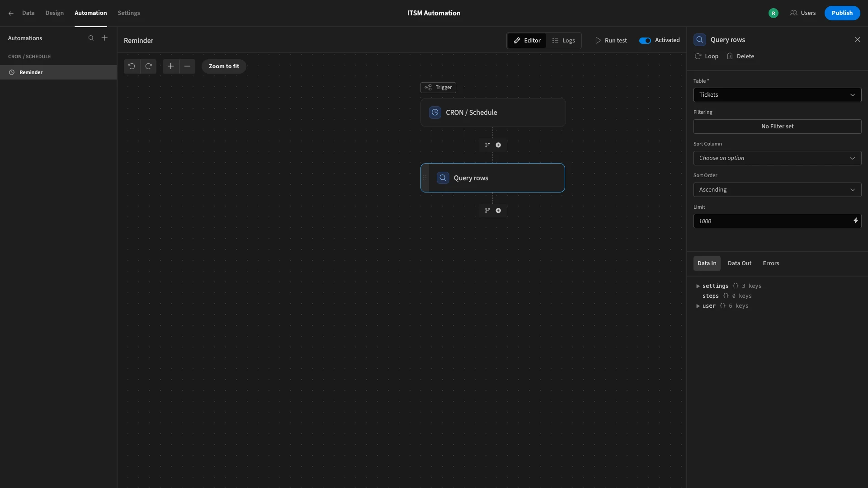This screenshot has height=488, width=868.
Task: Click Zoom to fit button
Action: 224,66
